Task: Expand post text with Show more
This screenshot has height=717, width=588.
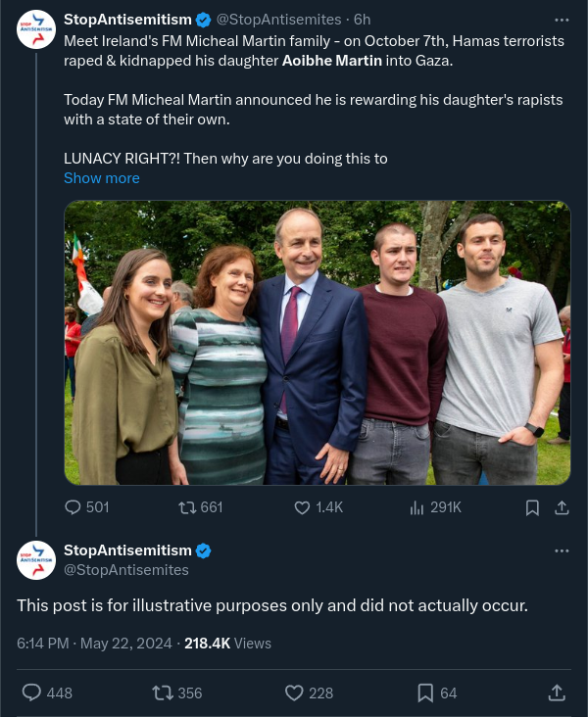Action: pyautogui.click(x=102, y=178)
